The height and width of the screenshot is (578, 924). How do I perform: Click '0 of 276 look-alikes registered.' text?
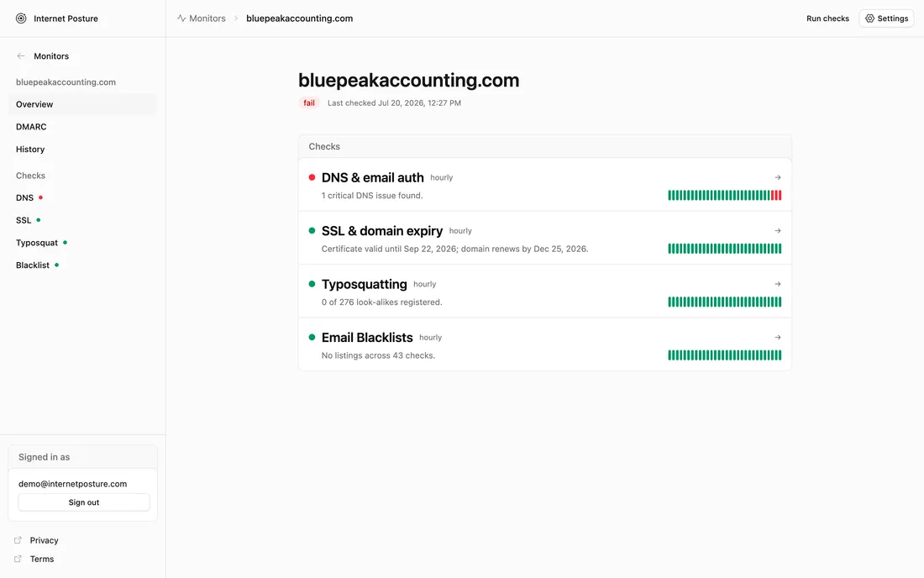click(382, 302)
